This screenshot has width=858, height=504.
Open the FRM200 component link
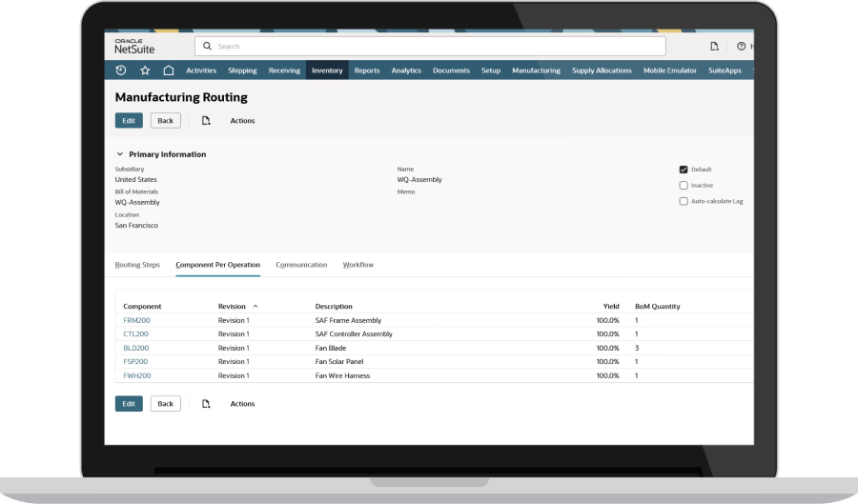136,320
